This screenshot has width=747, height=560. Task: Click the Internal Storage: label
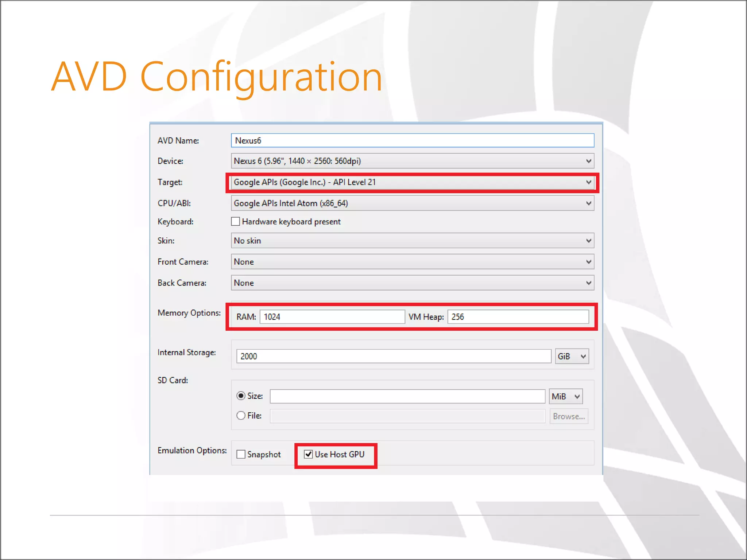[x=187, y=353]
